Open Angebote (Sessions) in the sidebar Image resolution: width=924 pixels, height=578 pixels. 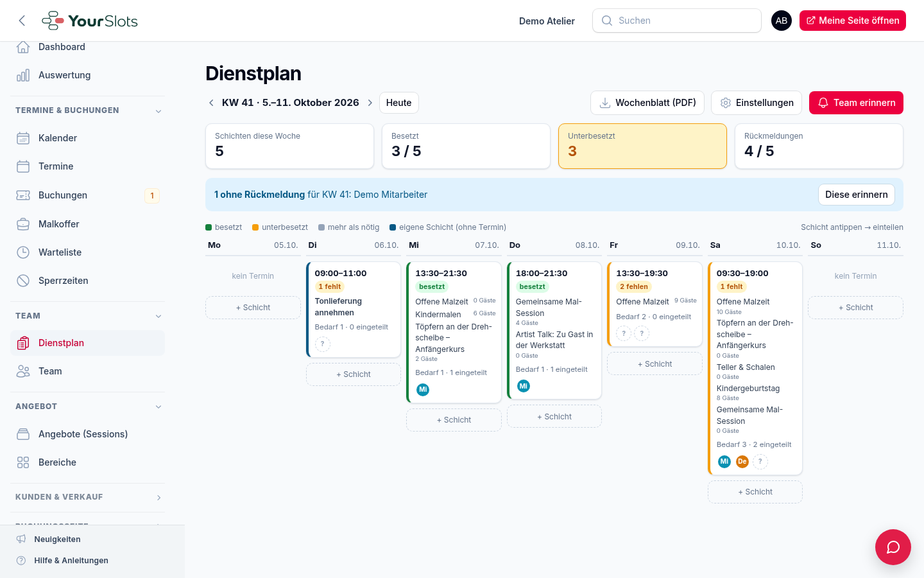[87, 434]
